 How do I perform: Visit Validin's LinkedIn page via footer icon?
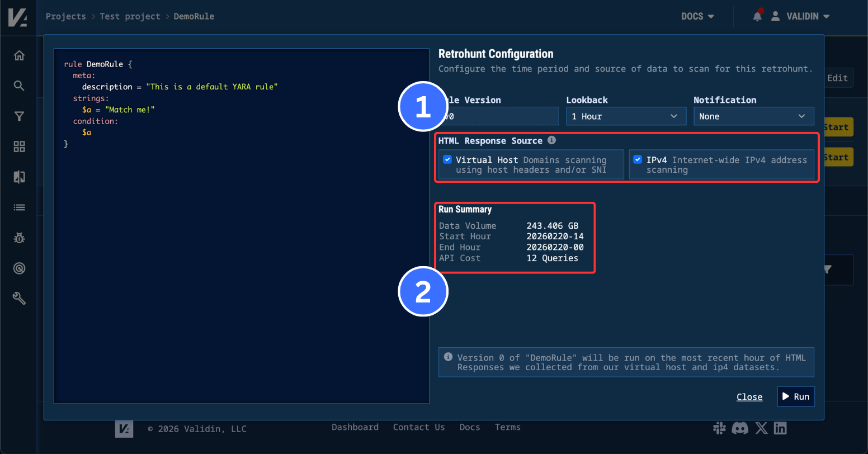tap(780, 428)
